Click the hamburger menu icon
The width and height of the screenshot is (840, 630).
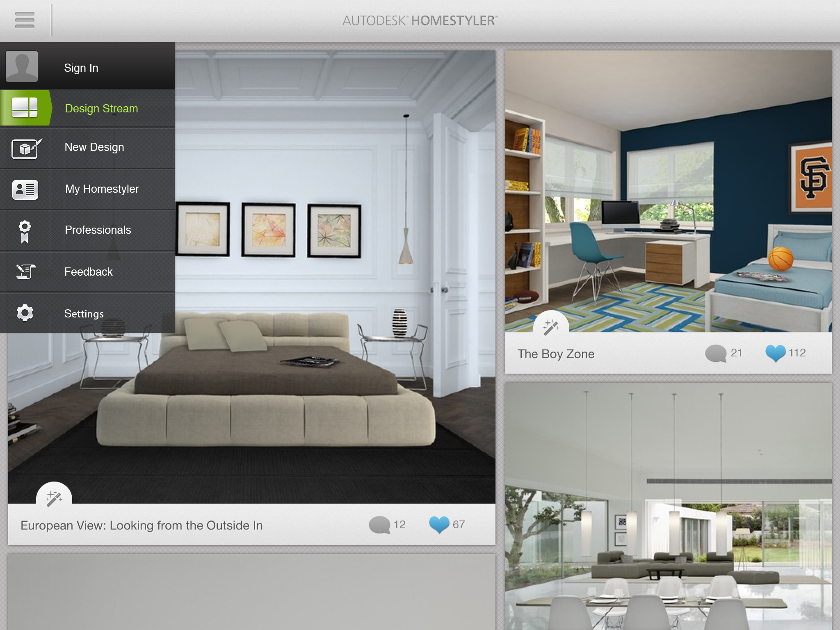click(25, 20)
